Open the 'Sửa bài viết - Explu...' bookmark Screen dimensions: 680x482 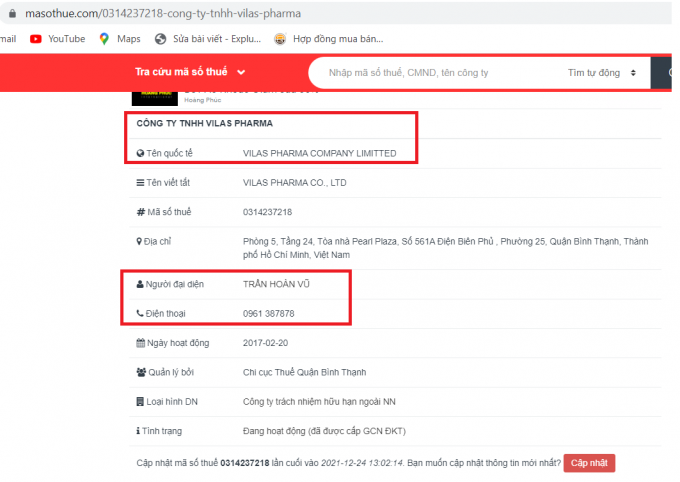(208, 39)
